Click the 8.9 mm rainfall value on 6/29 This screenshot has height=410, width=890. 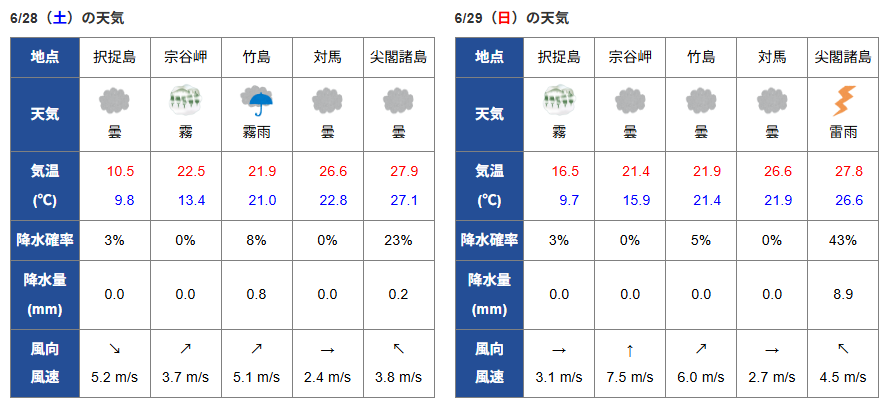843,294
